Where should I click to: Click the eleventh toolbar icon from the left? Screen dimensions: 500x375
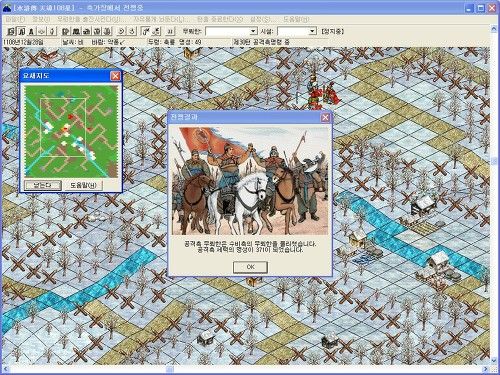pyautogui.click(x=121, y=31)
